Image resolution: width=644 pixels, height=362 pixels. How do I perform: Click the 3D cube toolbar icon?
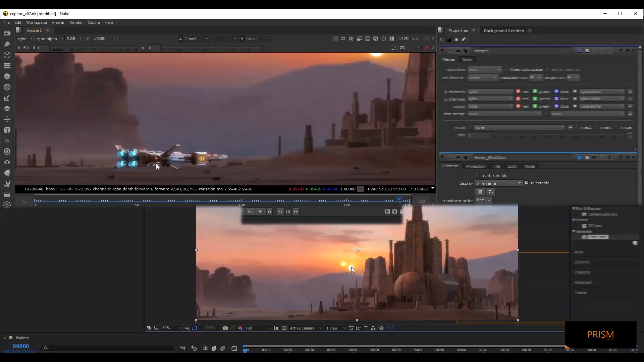point(7,130)
